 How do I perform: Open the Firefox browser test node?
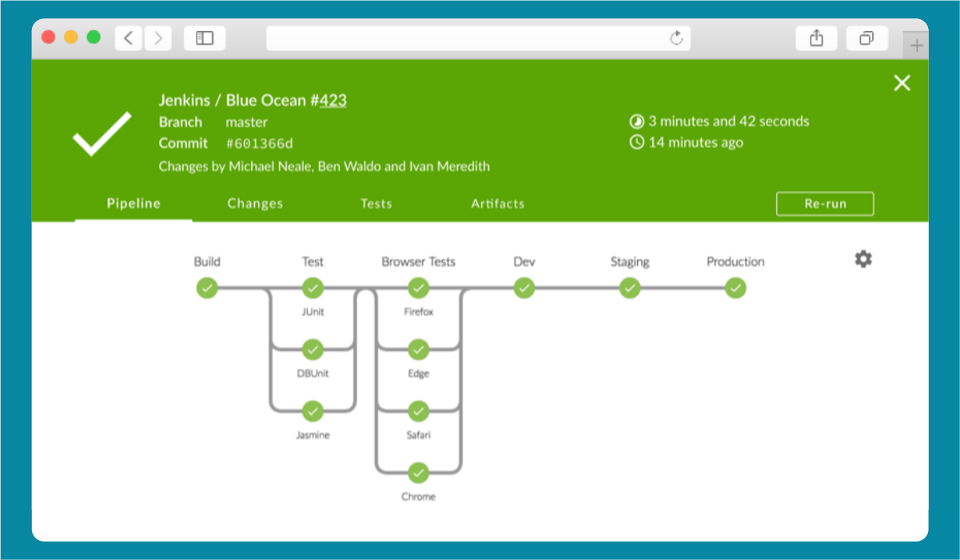pos(418,288)
